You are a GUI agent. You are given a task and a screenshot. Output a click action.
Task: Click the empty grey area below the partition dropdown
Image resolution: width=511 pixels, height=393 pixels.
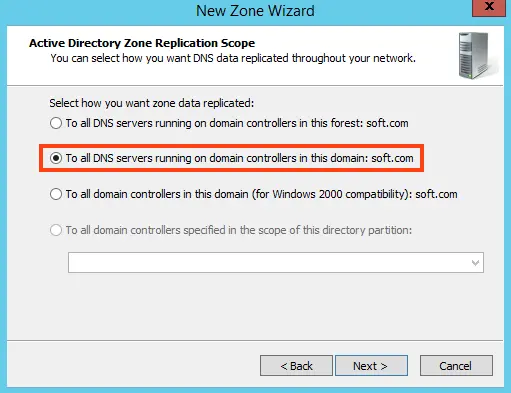tap(255, 307)
